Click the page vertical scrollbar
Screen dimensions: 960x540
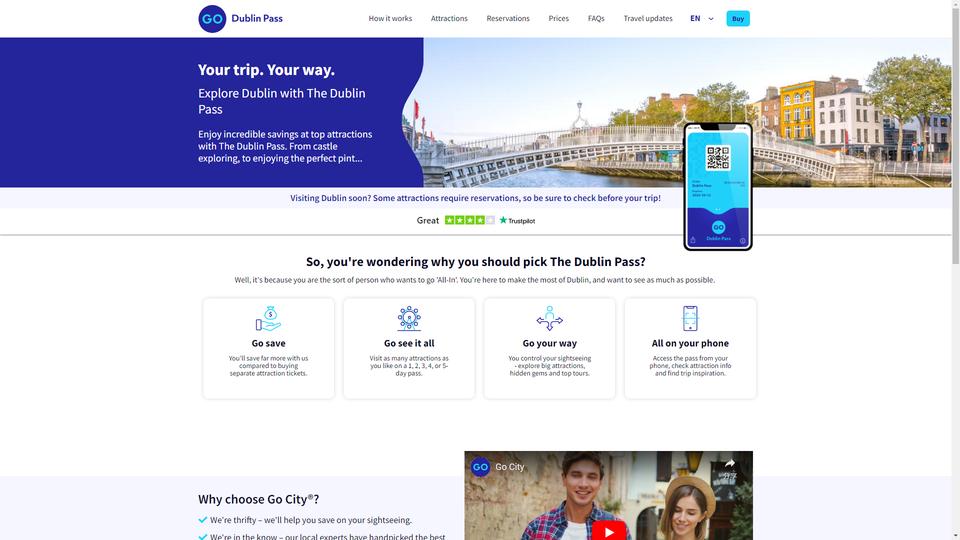[956, 270]
